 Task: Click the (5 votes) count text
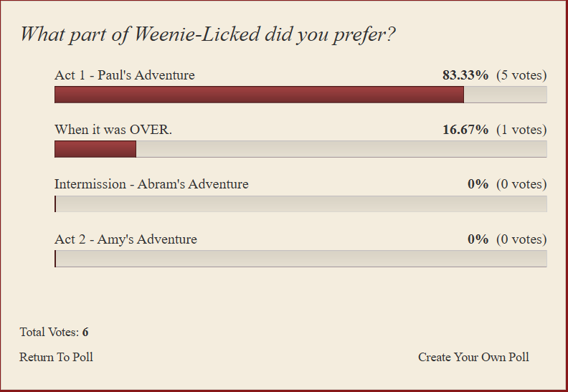(x=521, y=75)
